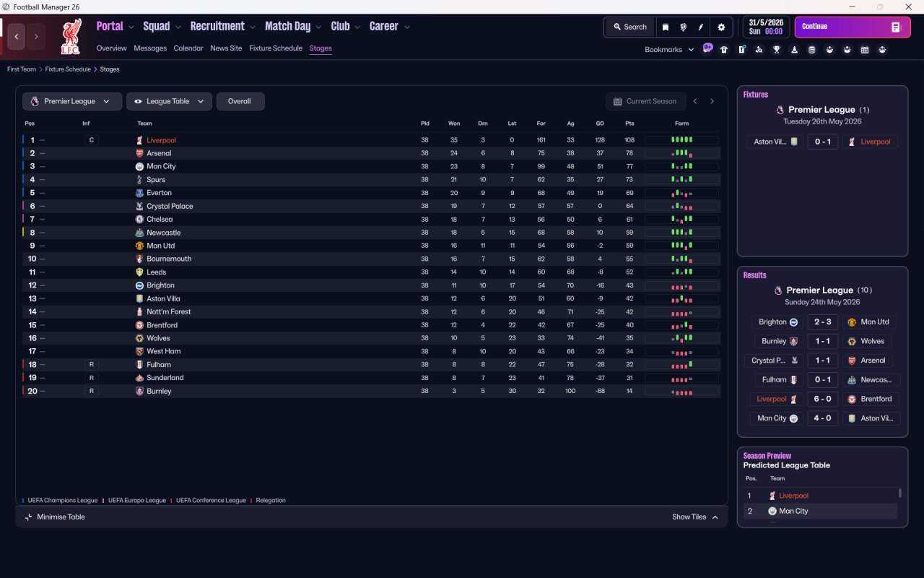Image resolution: width=924 pixels, height=578 pixels.
Task: Expand the Club menu chevron
Action: tap(357, 27)
